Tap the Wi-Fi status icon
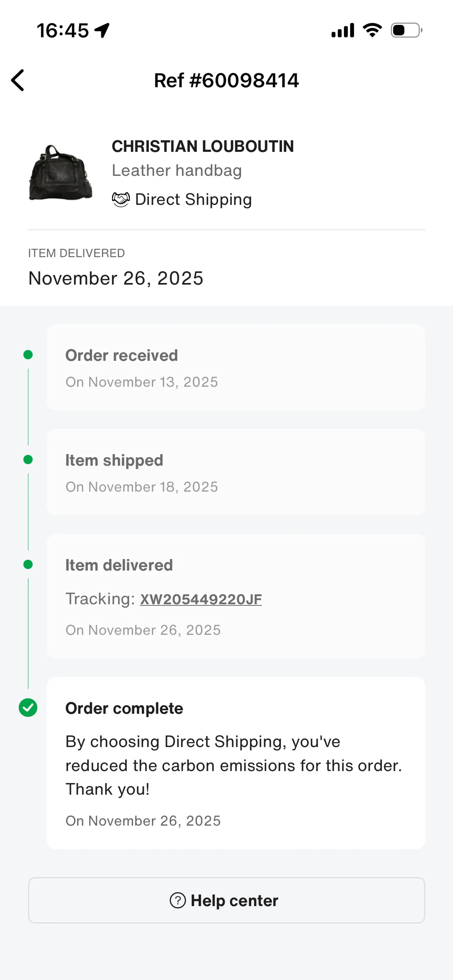 point(372,30)
